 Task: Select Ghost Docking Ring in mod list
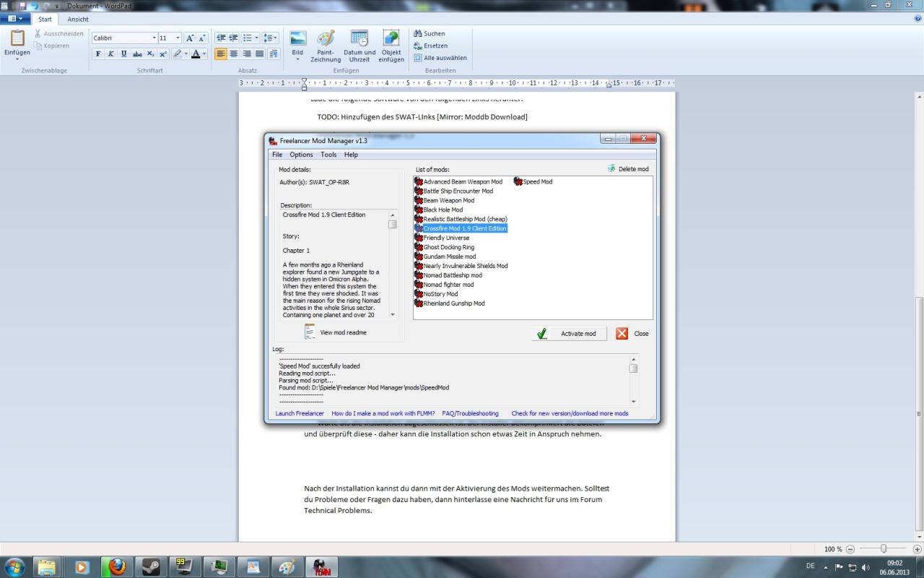pos(443,247)
